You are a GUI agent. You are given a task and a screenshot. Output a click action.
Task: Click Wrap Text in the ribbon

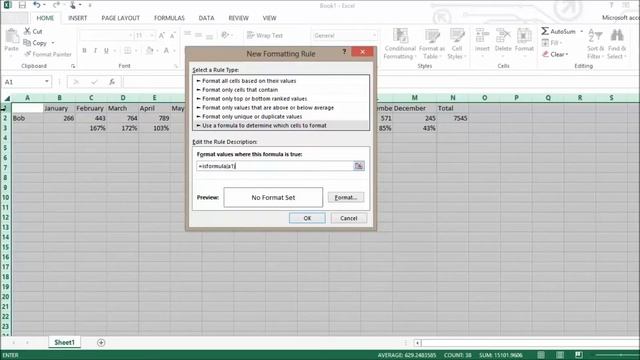tap(265, 36)
